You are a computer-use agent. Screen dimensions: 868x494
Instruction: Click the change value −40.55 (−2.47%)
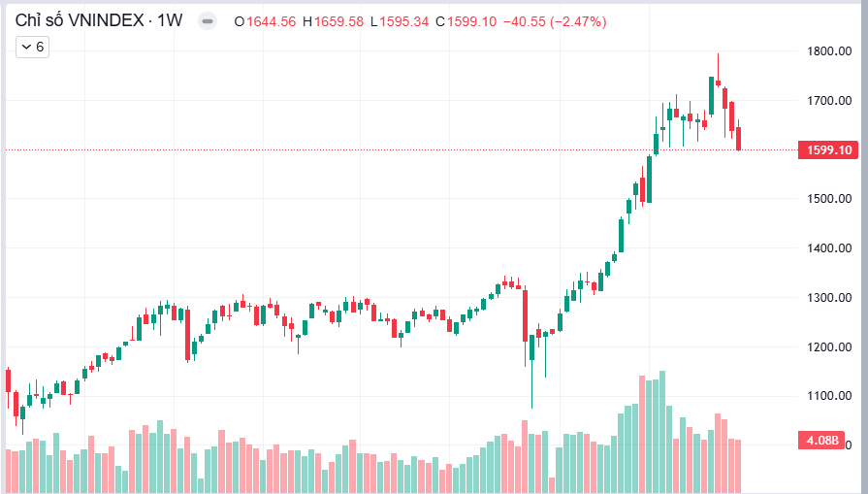coord(555,21)
